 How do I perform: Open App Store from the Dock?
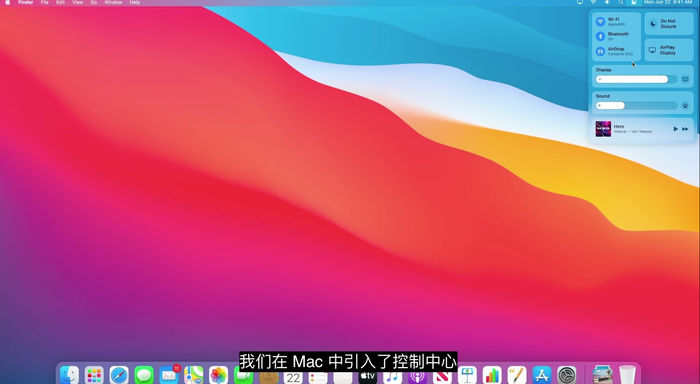tap(542, 375)
